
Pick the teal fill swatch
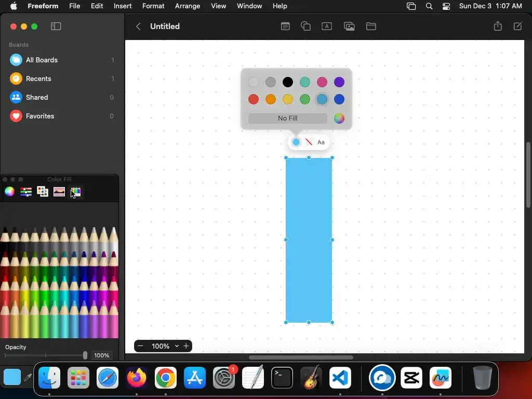(304, 82)
